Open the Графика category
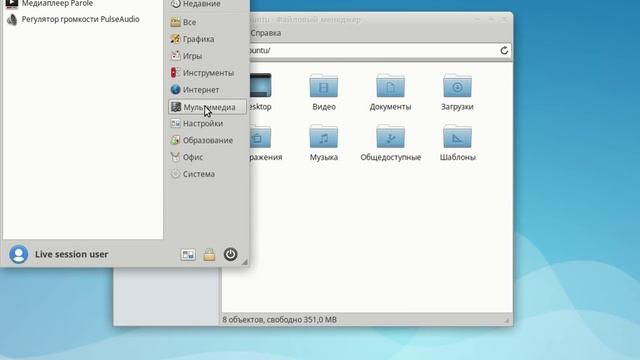Viewport: 640px width, 360px height. click(207, 39)
